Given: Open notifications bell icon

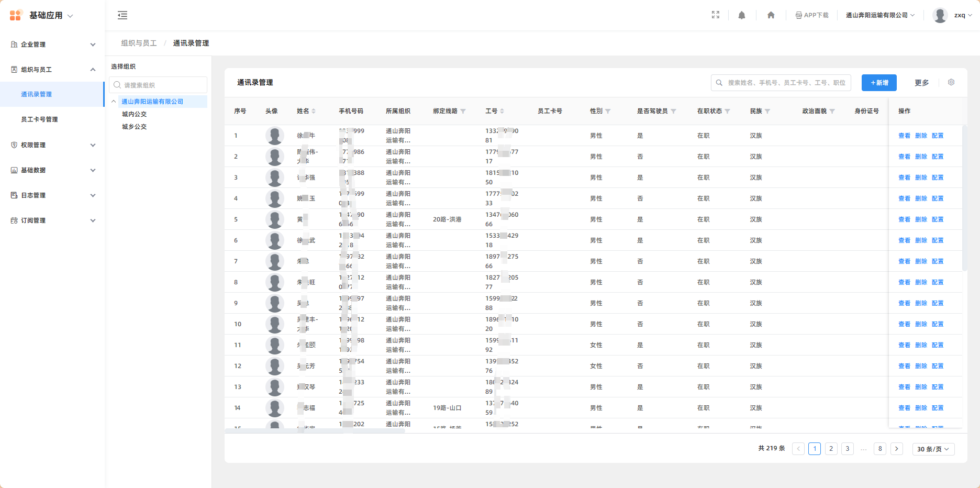Looking at the screenshot, I should [x=741, y=15].
